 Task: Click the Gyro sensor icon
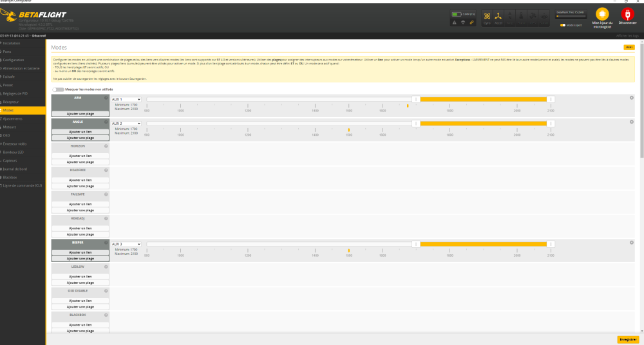point(487,16)
